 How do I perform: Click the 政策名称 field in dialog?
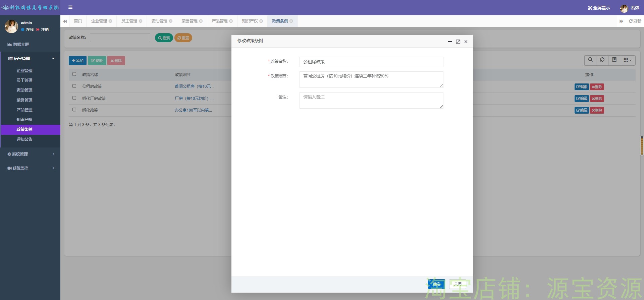tap(371, 62)
